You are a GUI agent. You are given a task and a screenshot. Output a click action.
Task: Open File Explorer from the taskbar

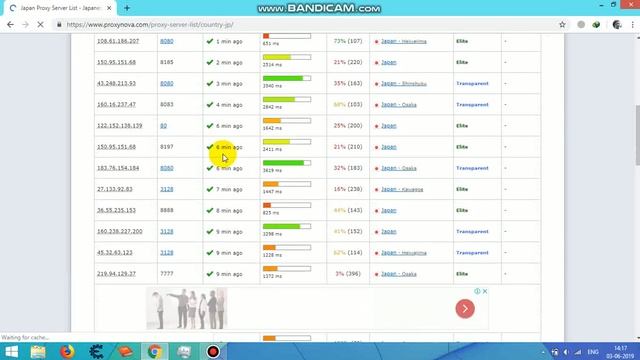point(38,351)
